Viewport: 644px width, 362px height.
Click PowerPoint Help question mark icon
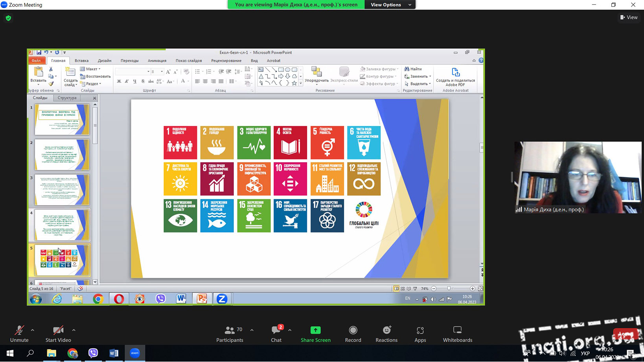click(x=481, y=60)
